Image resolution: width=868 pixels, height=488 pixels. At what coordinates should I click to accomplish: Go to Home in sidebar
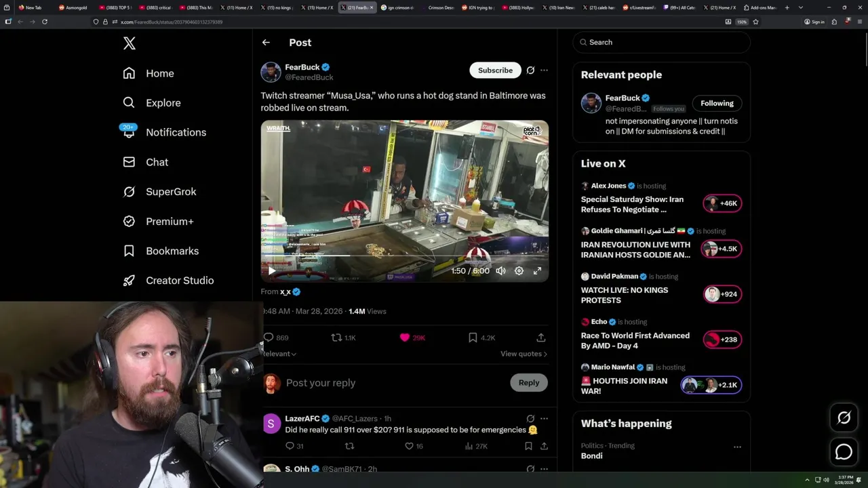149,73
